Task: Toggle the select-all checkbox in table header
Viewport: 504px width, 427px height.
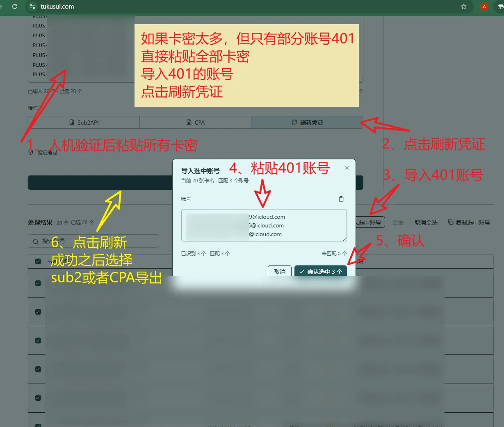Action: pyautogui.click(x=38, y=261)
